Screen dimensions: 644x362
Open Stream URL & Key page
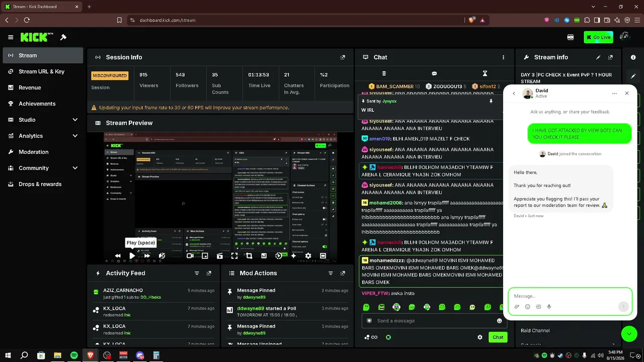tap(43, 71)
